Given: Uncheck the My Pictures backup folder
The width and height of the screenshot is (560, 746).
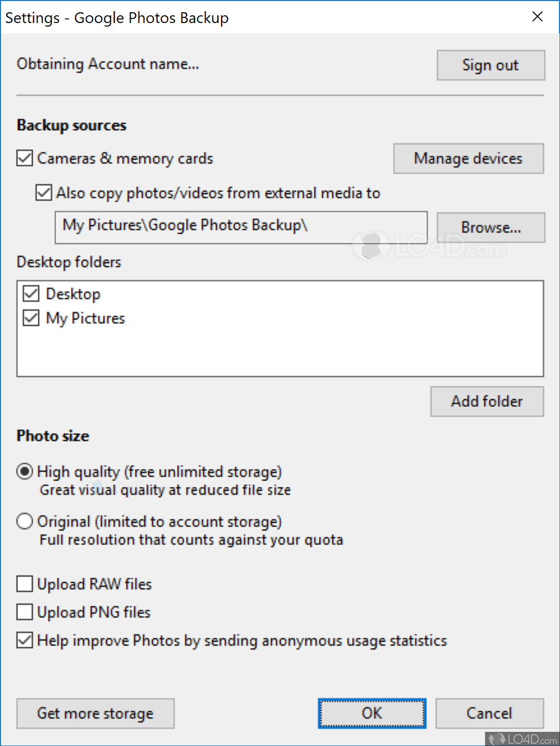Looking at the screenshot, I should pyautogui.click(x=30, y=318).
